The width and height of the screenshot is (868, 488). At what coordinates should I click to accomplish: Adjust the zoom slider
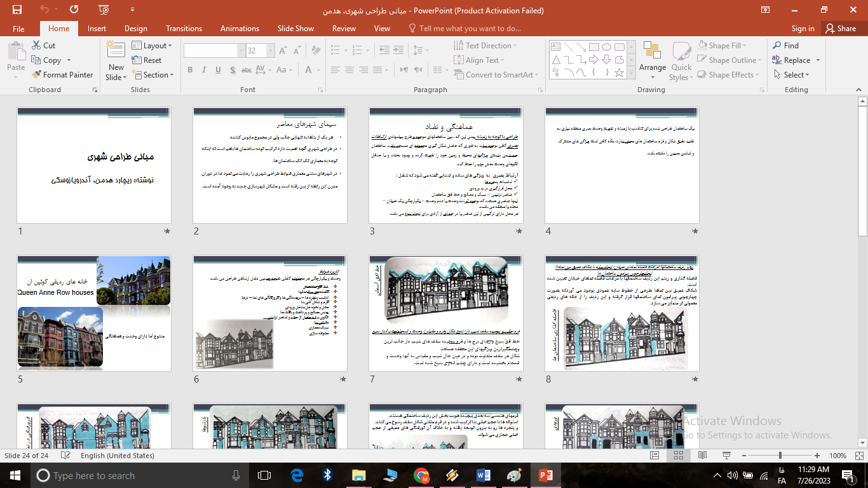tap(778, 455)
